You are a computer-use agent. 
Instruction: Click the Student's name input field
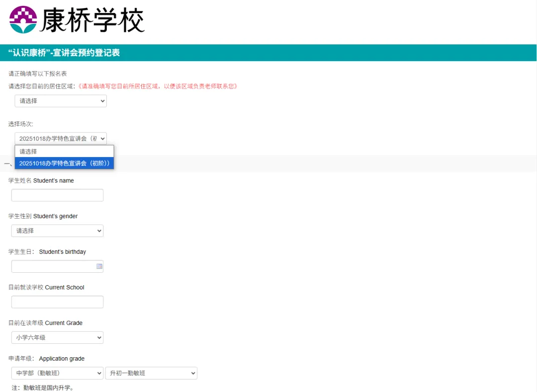(57, 195)
